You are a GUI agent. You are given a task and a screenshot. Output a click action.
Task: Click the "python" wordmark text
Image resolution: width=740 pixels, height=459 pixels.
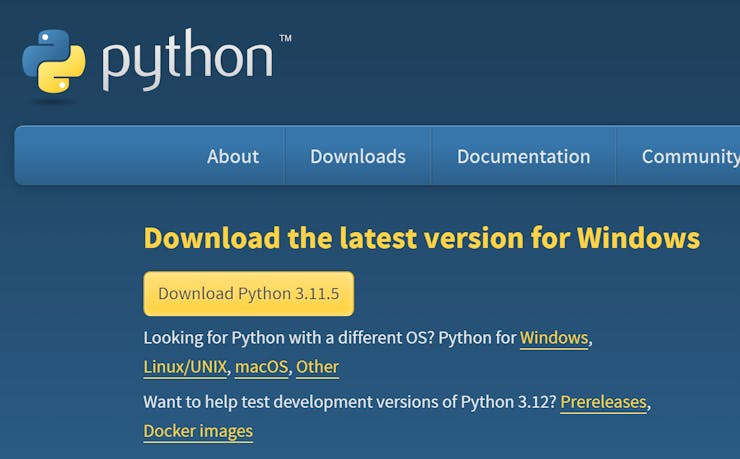point(187,61)
